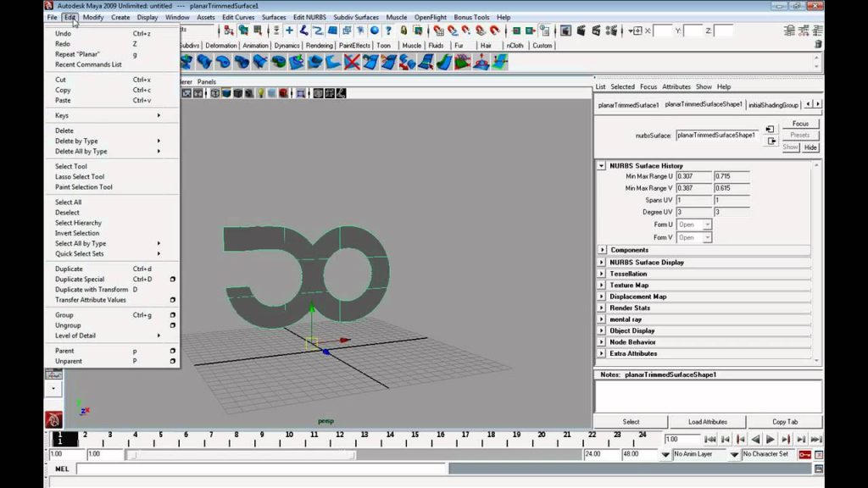The width and height of the screenshot is (868, 488).
Task: Click the select by component type icon
Action: pos(259,30)
